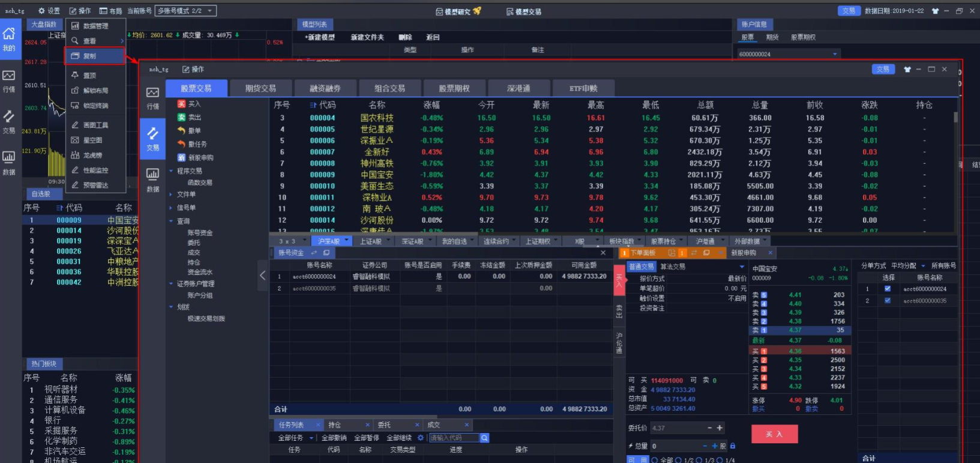The width and height of the screenshot is (980, 463).
Task: Switch to the 期货交易 tab
Action: coord(260,88)
